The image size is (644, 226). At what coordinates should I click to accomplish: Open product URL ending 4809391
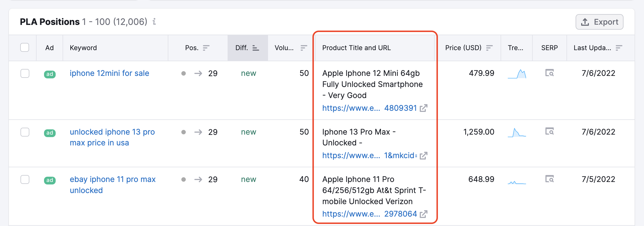click(x=369, y=108)
